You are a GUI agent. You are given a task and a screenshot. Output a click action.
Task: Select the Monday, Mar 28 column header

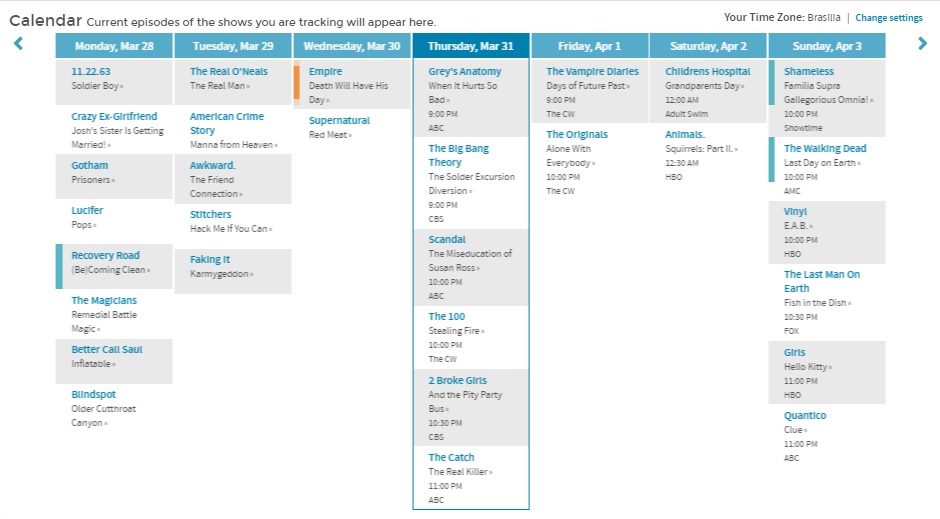(114, 46)
